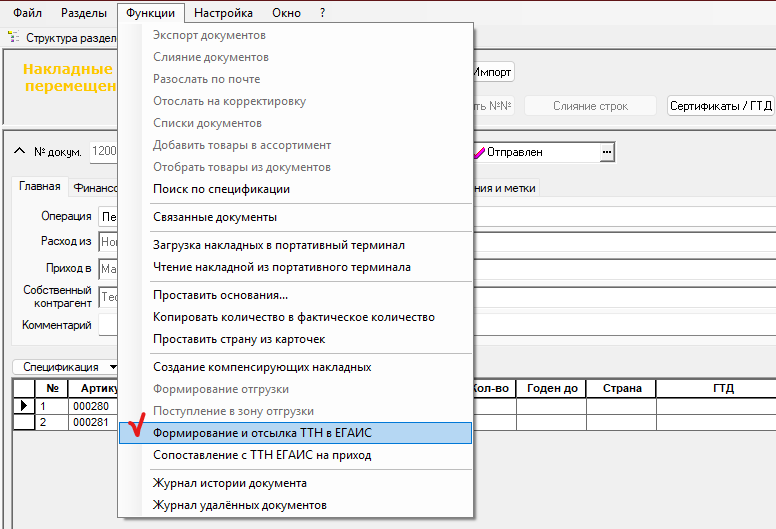
Task: Click the Комментарий field
Action: pos(108,325)
